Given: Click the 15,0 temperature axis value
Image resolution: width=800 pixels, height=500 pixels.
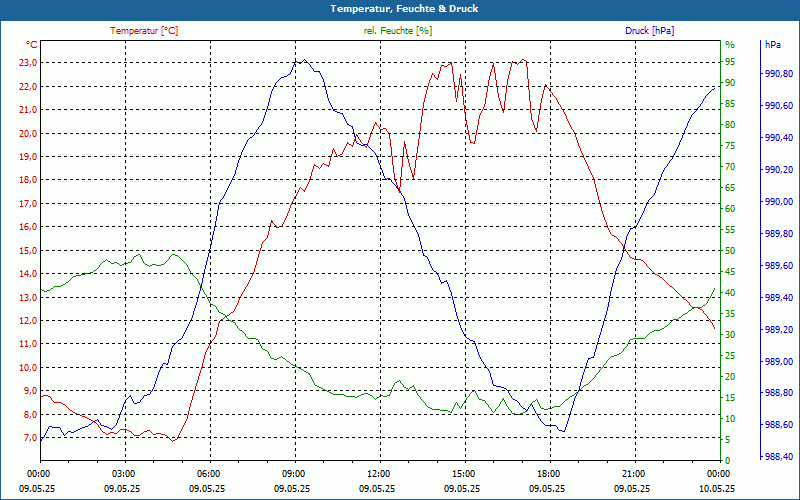Looking at the screenshot, I should click(28, 251).
